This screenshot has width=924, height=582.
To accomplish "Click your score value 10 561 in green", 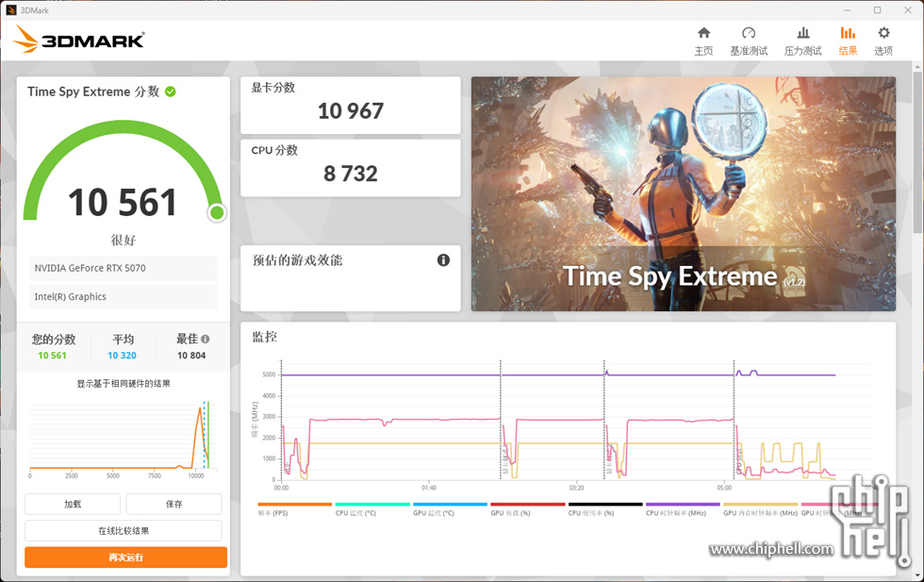I will 53,356.
